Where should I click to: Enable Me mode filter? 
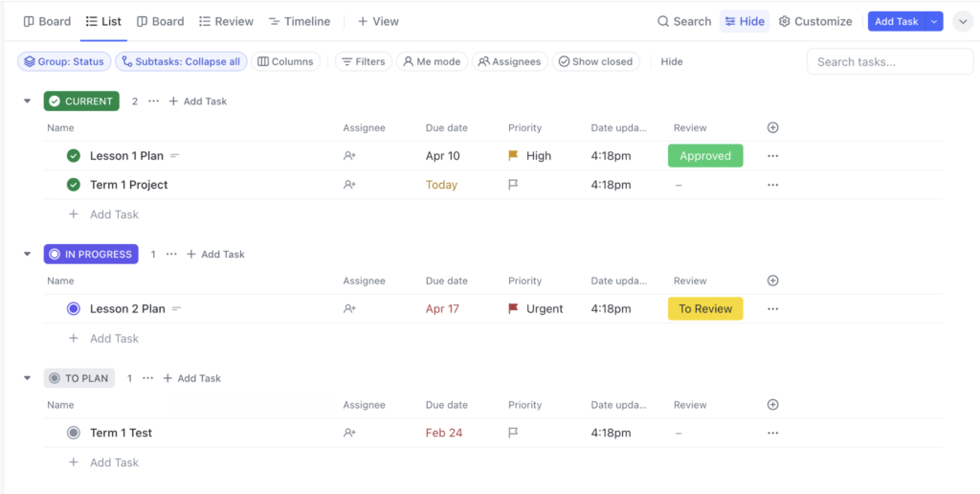(x=432, y=61)
